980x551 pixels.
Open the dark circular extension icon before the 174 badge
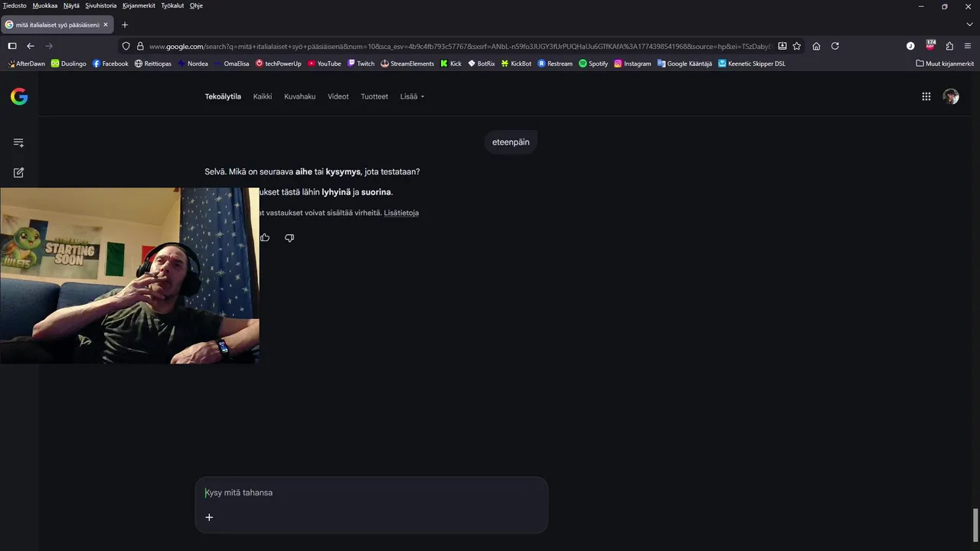click(x=910, y=46)
